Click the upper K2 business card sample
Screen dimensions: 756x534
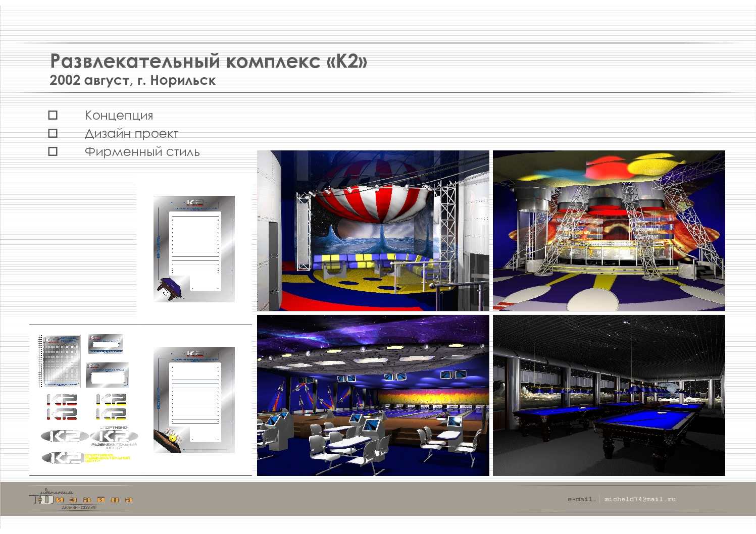click(106, 344)
